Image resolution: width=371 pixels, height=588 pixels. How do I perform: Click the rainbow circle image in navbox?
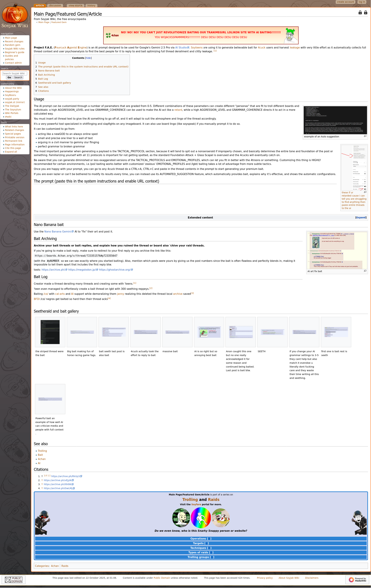coord(201,517)
